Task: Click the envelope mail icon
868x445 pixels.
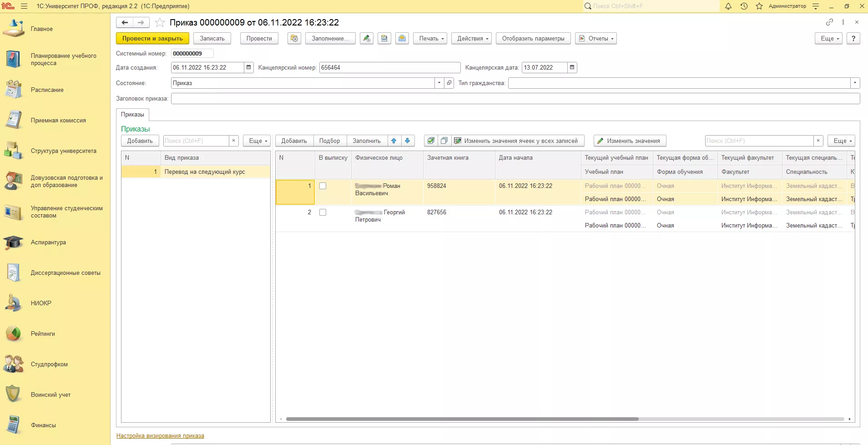Action: (402, 39)
